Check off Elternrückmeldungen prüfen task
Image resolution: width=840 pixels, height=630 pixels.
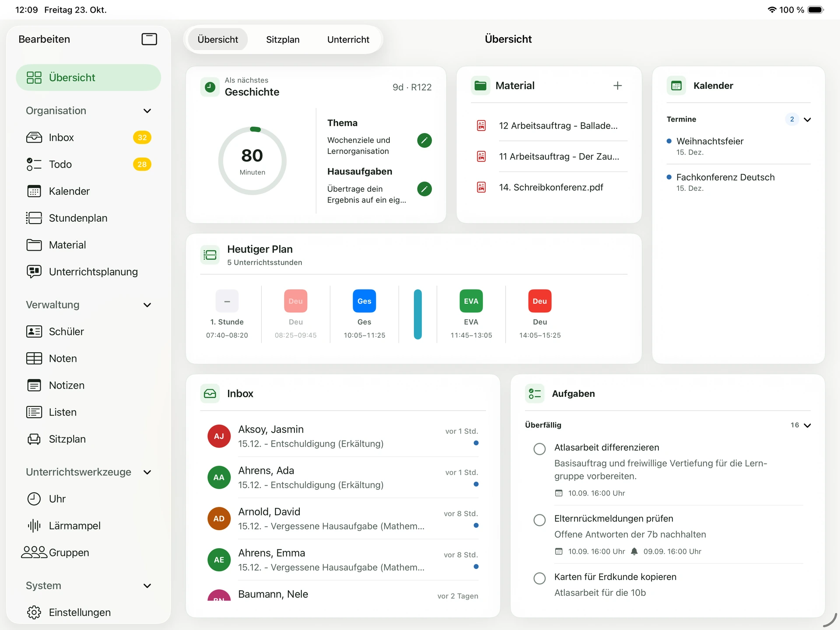[x=539, y=520]
